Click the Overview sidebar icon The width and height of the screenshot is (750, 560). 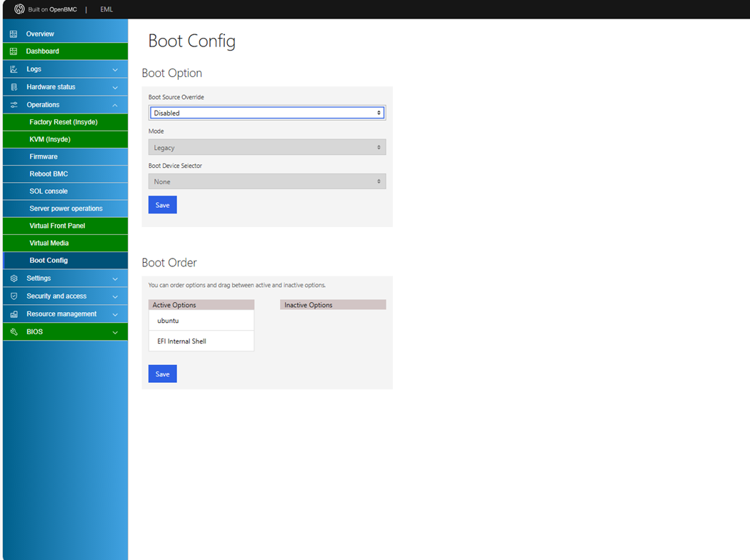pos(14,34)
